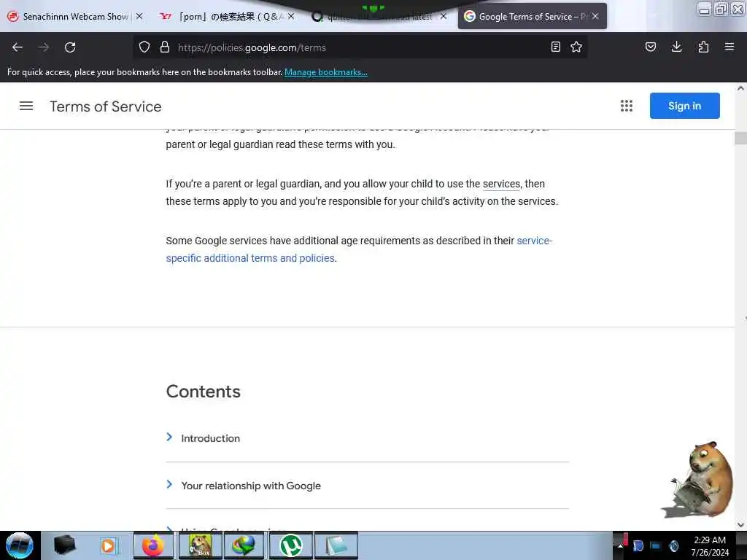Go back one page in Firefox

18,47
